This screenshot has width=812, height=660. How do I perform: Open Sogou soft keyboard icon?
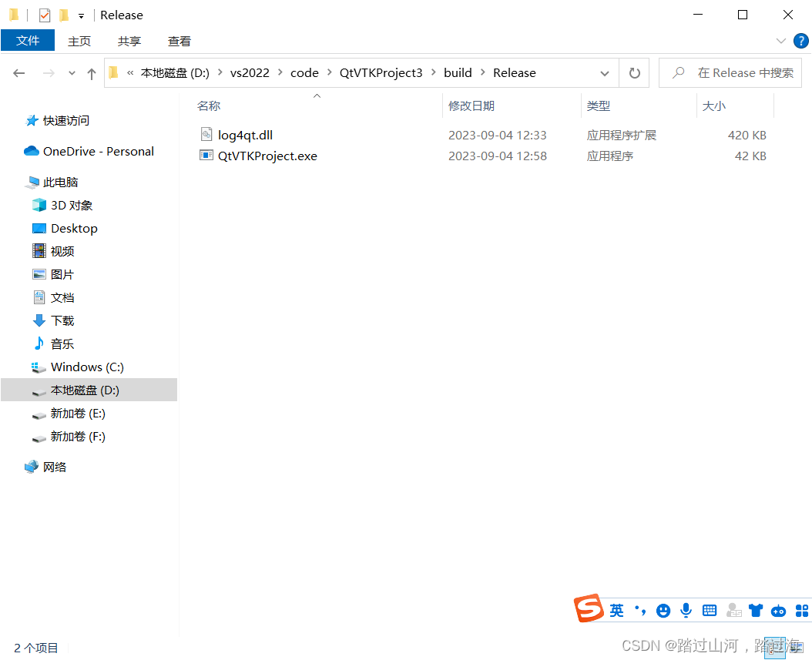[x=710, y=611]
